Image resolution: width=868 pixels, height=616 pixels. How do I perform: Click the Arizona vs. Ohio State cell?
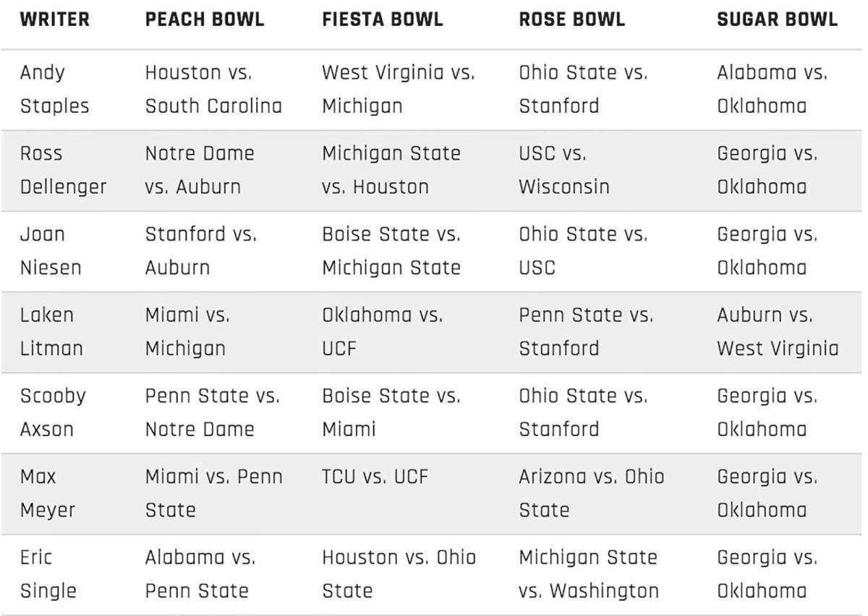[x=591, y=494]
